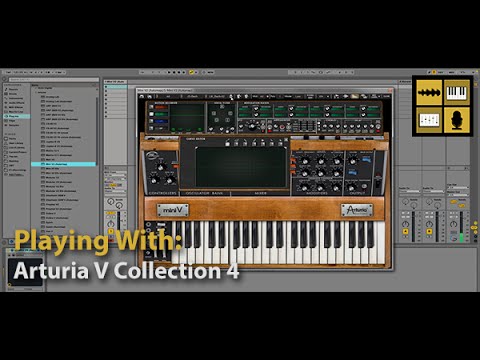Click the first icon in Mini V toolbar

pos(142,96)
